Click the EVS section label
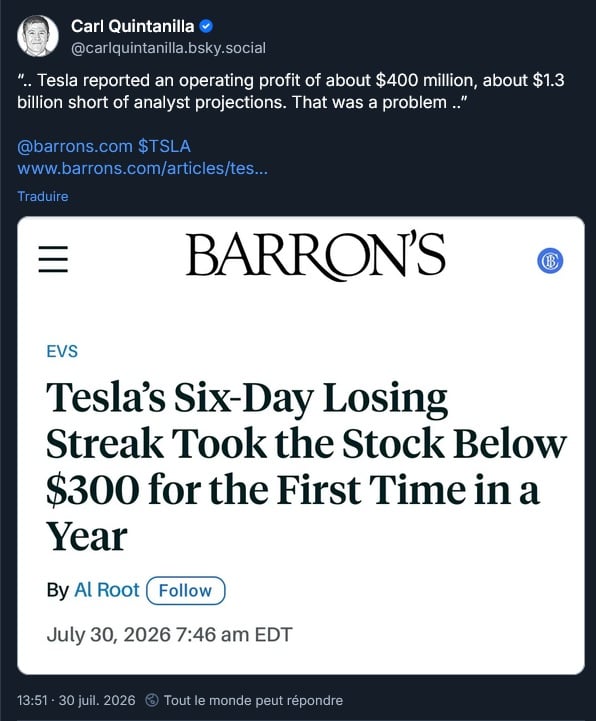The width and height of the screenshot is (596, 721). [x=62, y=351]
